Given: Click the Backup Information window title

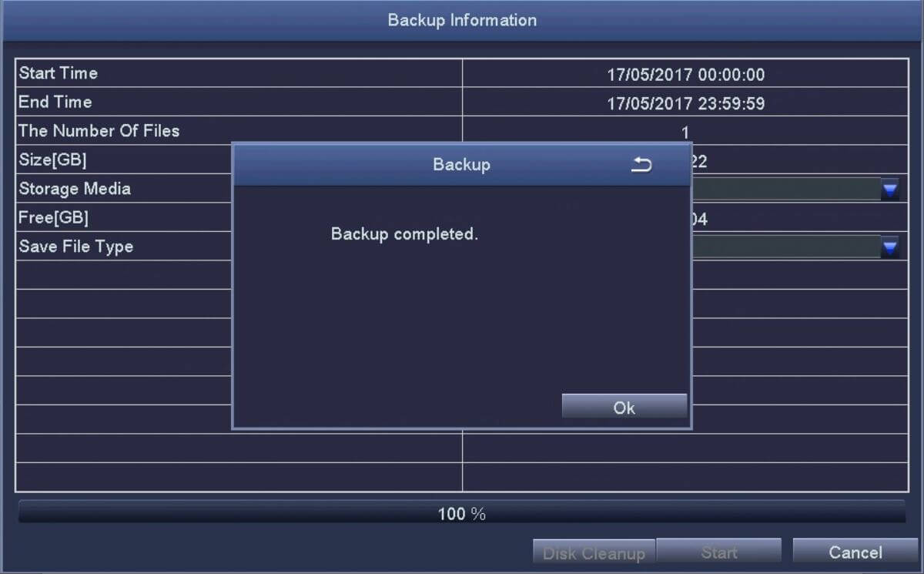Looking at the screenshot, I should 461,20.
